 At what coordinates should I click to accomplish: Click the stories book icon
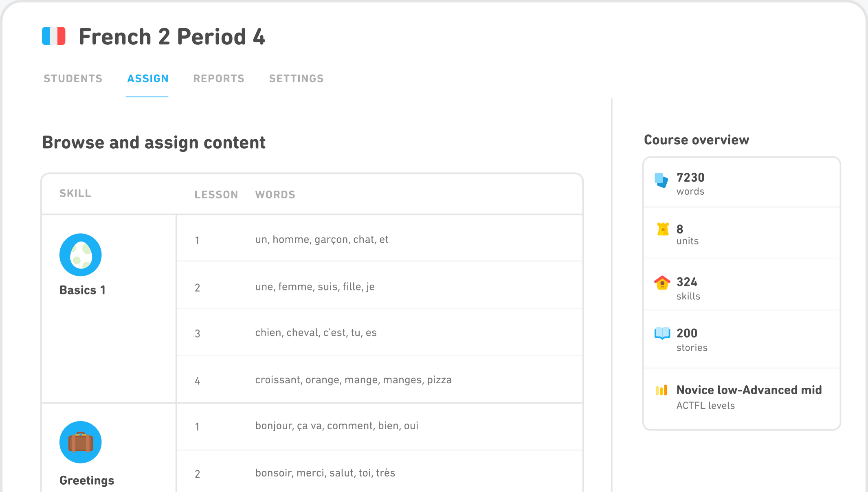pyautogui.click(x=662, y=333)
